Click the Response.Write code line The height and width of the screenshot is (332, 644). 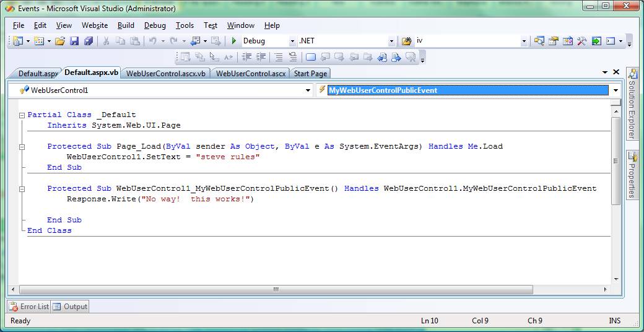point(160,199)
